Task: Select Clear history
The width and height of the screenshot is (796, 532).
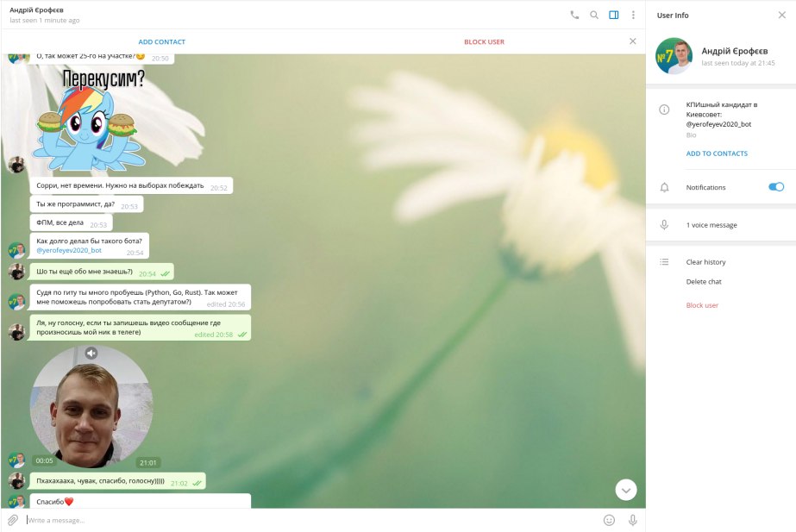Action: click(x=705, y=262)
